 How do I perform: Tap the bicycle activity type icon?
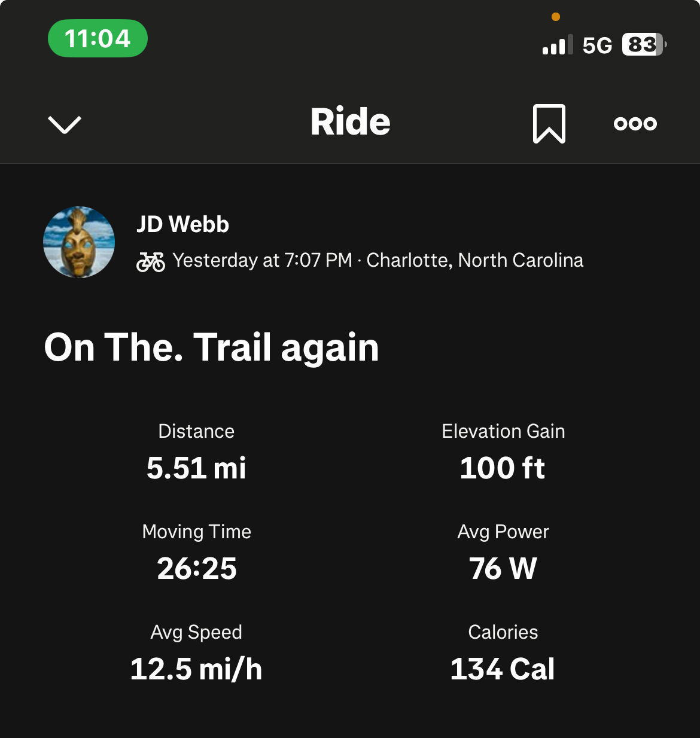[151, 261]
